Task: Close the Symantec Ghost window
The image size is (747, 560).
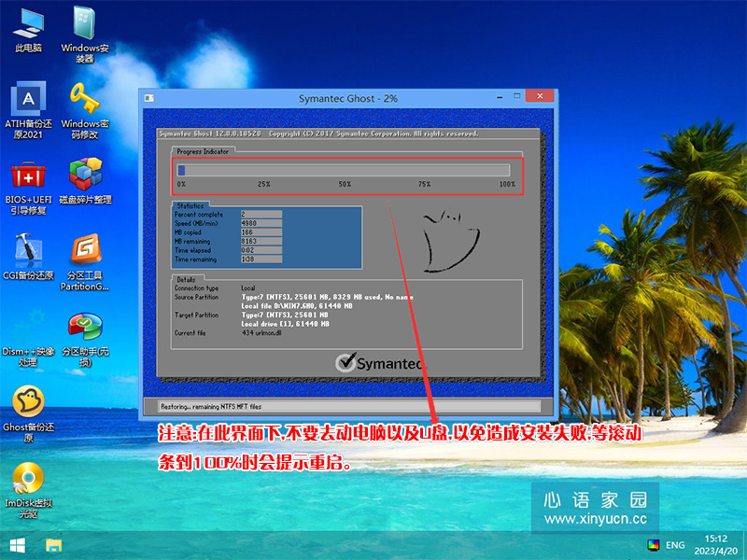Action: click(540, 96)
